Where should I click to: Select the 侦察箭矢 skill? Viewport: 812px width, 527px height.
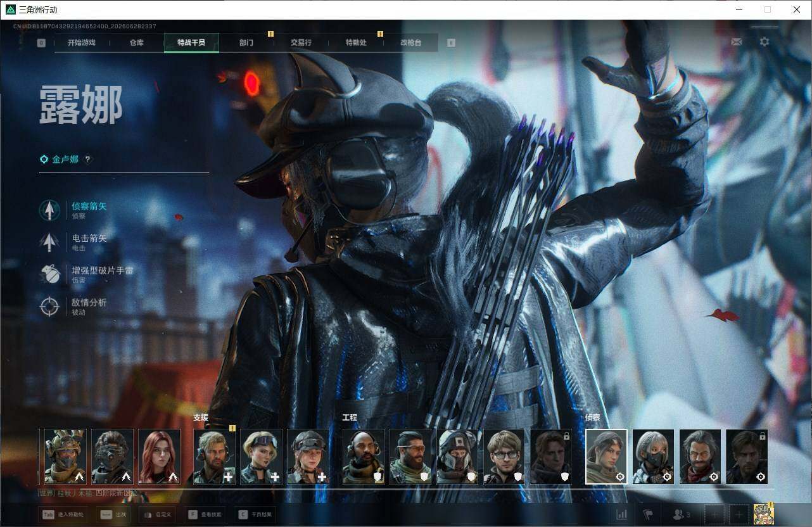(73, 210)
